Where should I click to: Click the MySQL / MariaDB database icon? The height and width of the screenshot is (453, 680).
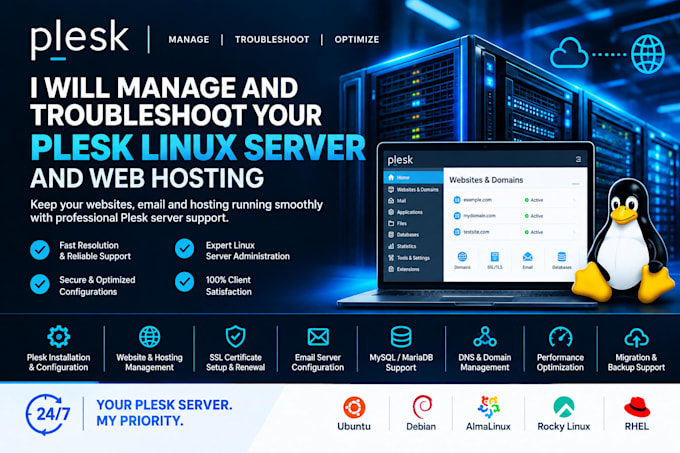pyautogui.click(x=401, y=337)
